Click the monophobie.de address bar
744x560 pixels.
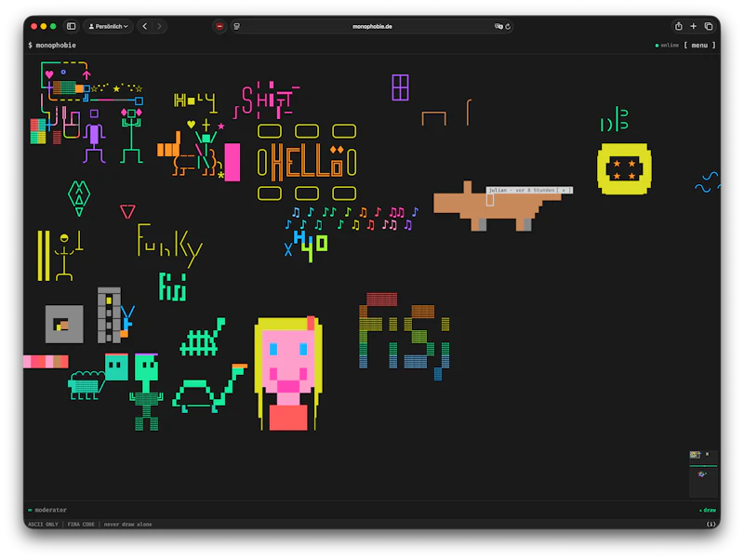click(x=372, y=27)
